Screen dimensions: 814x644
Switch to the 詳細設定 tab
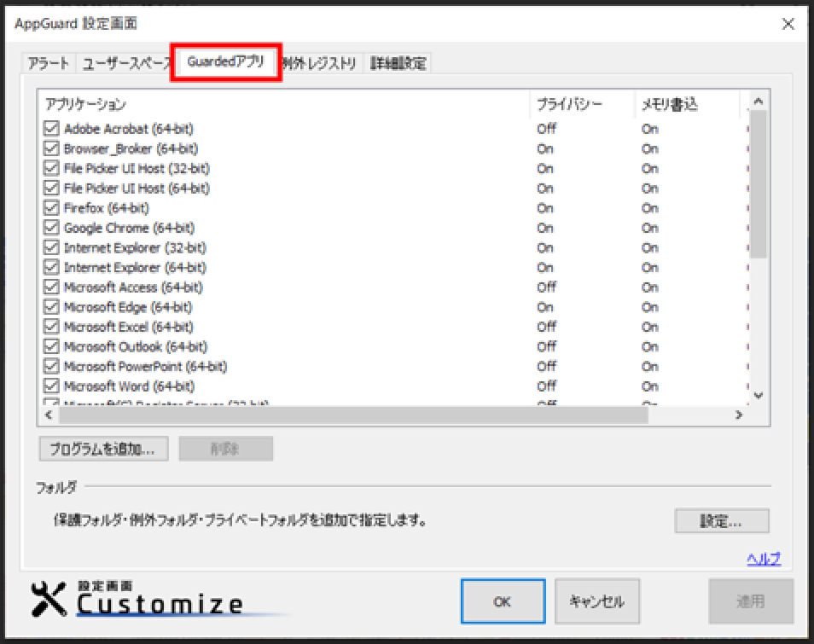pyautogui.click(x=398, y=63)
